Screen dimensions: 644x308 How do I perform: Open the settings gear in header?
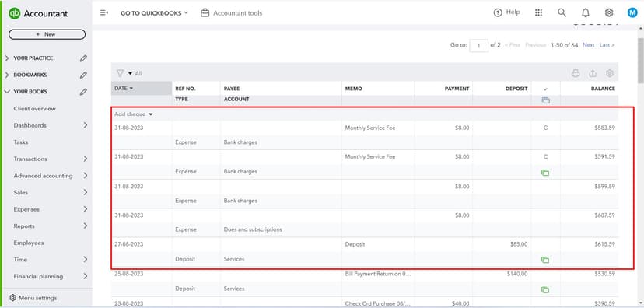click(609, 12)
